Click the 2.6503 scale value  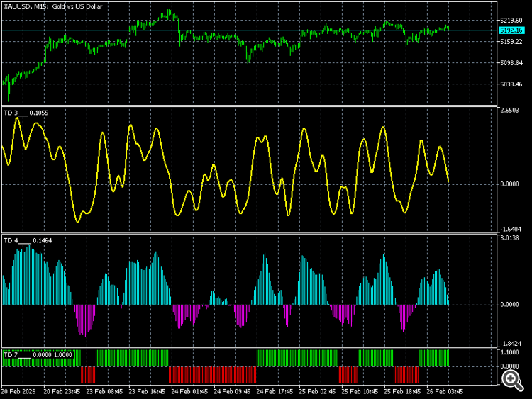pos(509,111)
